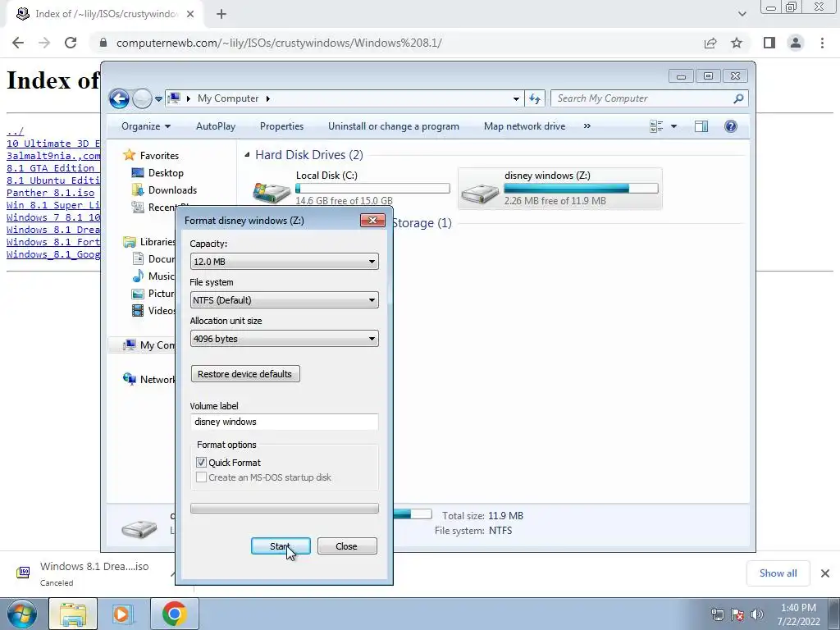
Task: Select the disney windows (Z:) drive
Action: [559, 188]
